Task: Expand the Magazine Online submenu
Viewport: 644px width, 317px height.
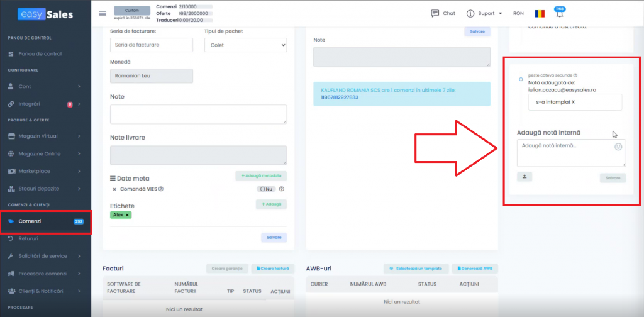Action: tap(79, 153)
